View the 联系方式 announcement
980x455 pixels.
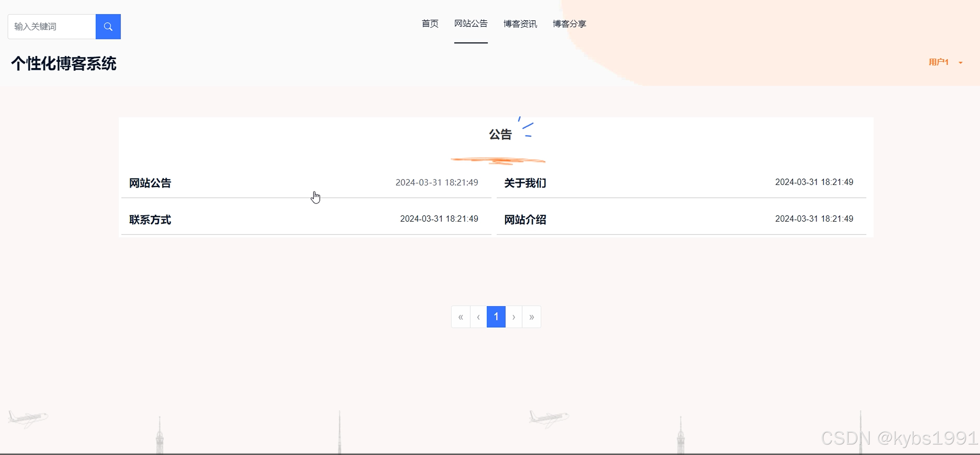pyautogui.click(x=150, y=220)
